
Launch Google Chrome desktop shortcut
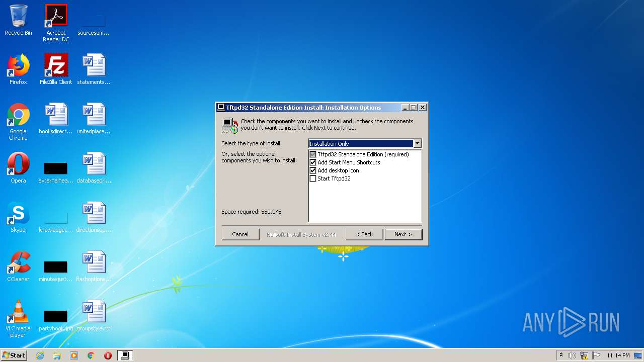18,122
